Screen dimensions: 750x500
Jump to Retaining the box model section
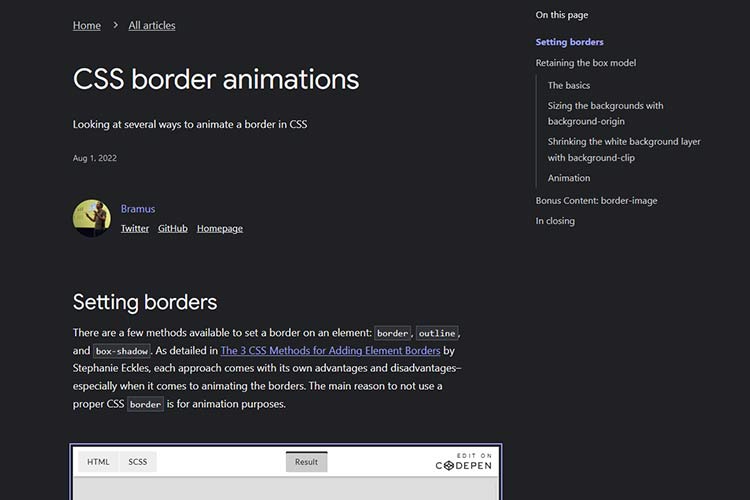tap(585, 63)
